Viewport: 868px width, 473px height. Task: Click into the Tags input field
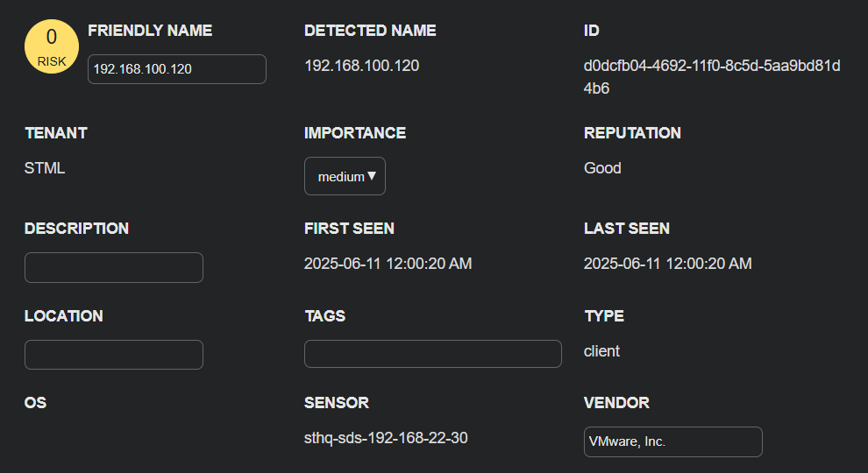pyautogui.click(x=432, y=354)
